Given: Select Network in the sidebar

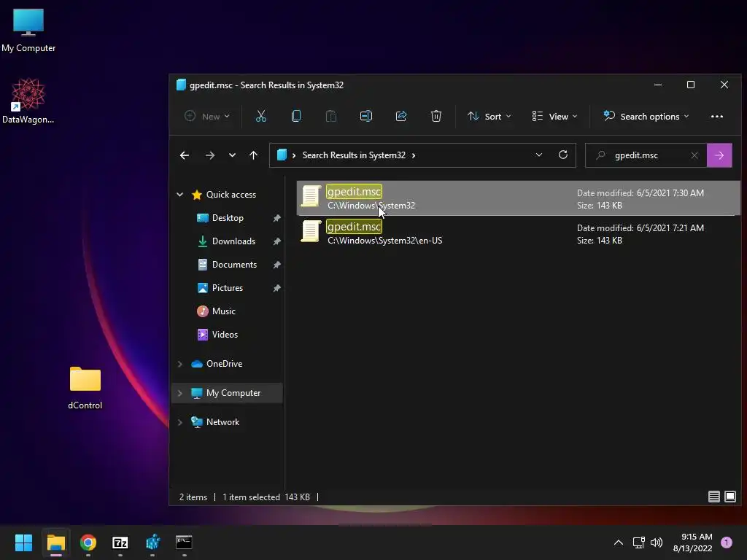Looking at the screenshot, I should 222,422.
